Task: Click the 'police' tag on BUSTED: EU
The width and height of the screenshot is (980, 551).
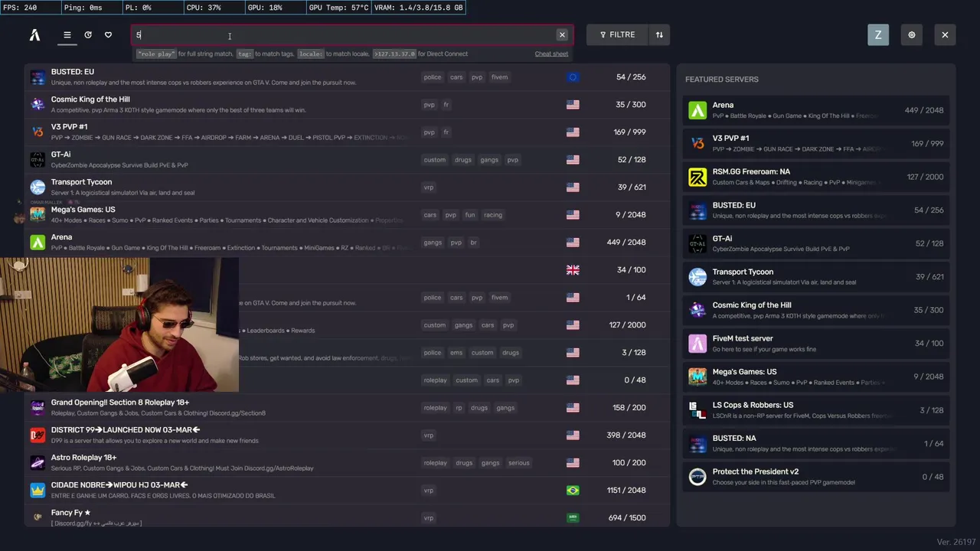Action: coord(433,77)
